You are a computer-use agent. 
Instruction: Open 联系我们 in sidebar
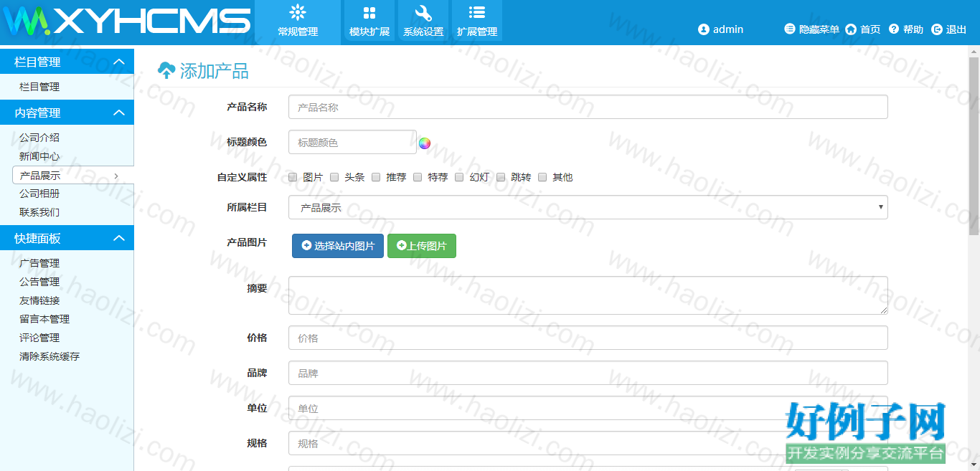pos(39,212)
